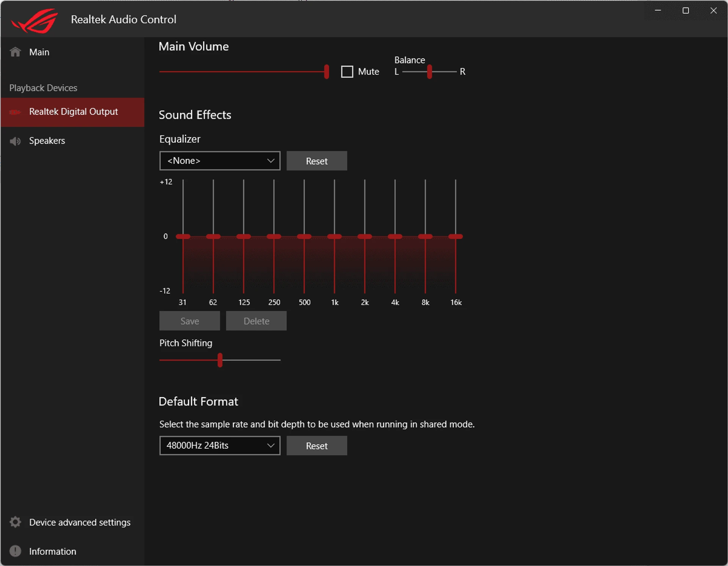Select the Speakers playback device
Viewport: 728px width, 566px height.
(x=72, y=141)
